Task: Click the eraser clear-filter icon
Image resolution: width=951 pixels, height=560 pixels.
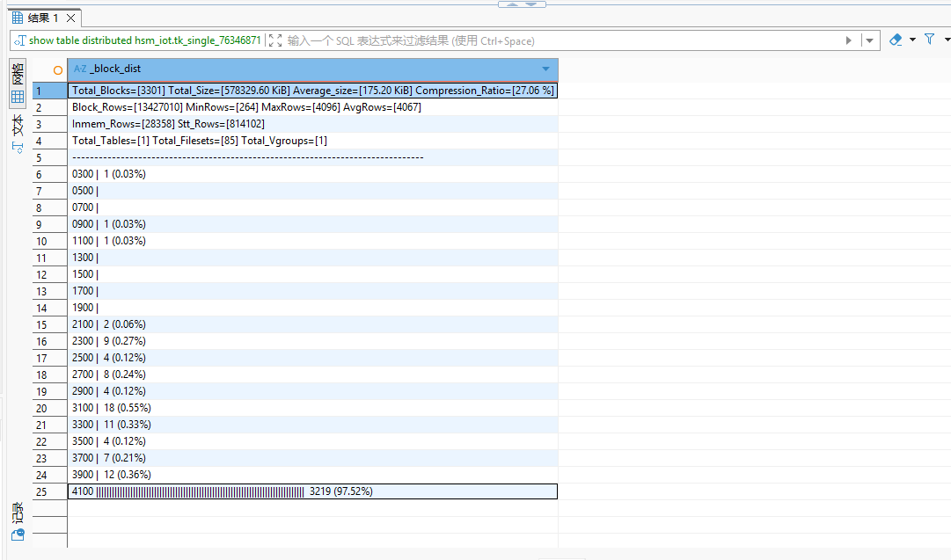Action: (896, 40)
